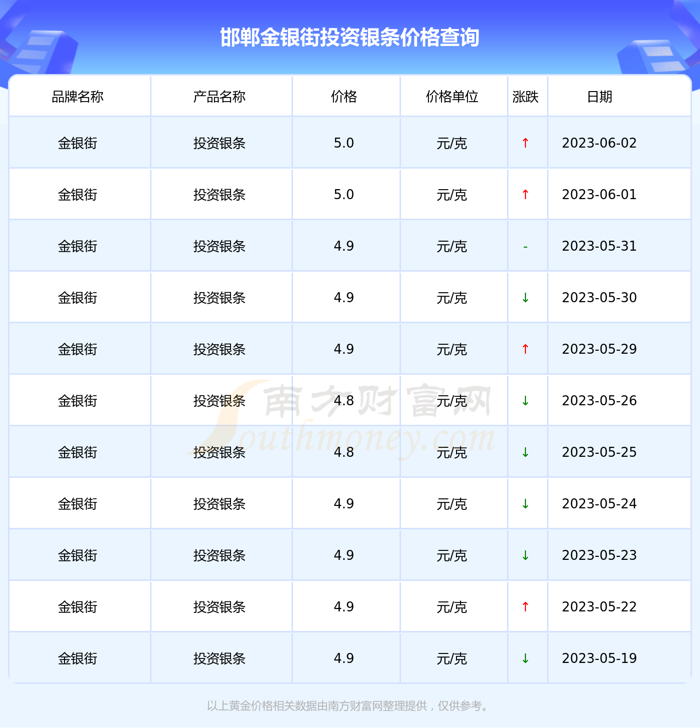Screen dimensions: 700x728
Task: Click the green down arrow for 2023-05-23
Action: [x=525, y=555]
